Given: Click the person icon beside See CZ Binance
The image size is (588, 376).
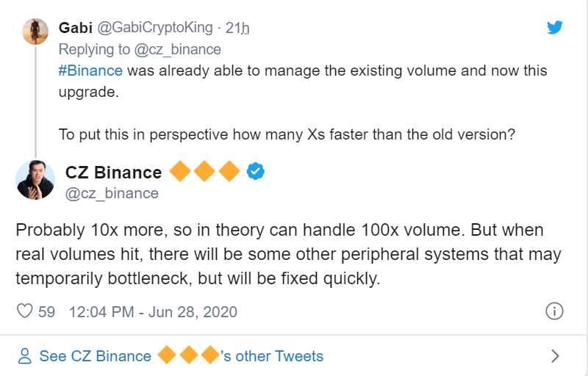Looking at the screenshot, I should click(26, 356).
